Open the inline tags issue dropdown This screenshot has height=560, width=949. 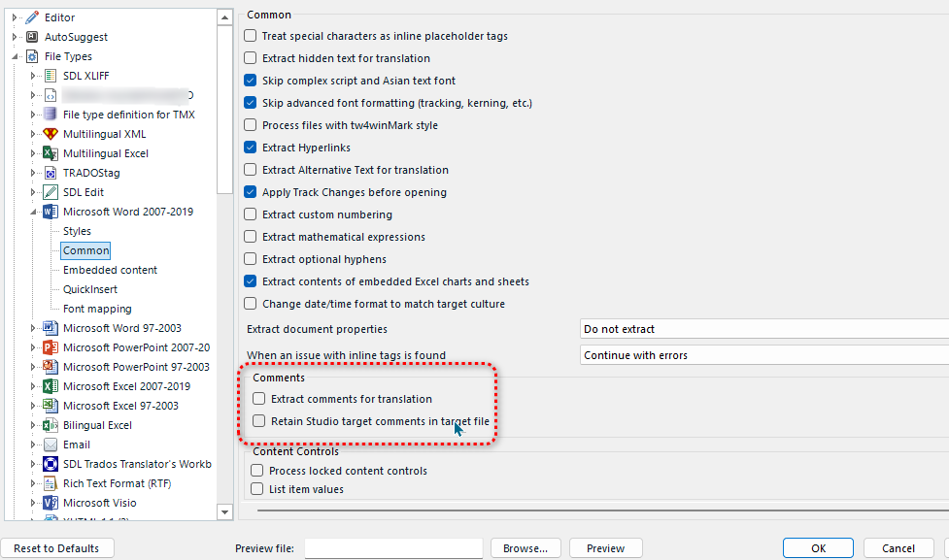pos(763,355)
